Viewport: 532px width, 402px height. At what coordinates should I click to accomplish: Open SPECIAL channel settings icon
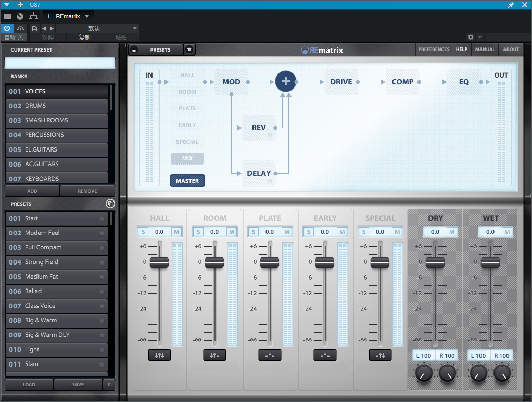pyautogui.click(x=380, y=355)
